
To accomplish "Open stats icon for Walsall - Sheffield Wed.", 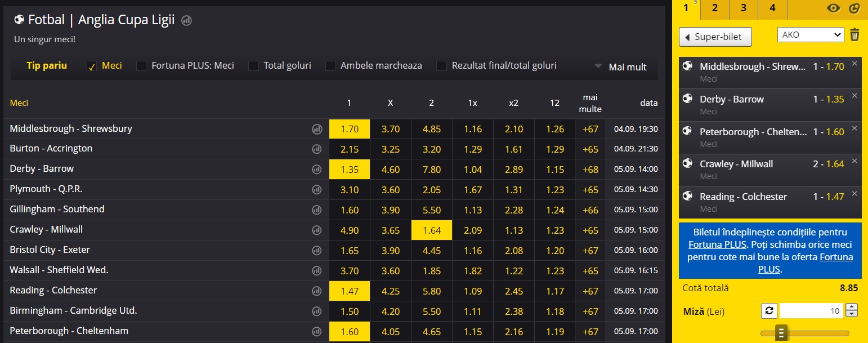I will click(x=317, y=271).
